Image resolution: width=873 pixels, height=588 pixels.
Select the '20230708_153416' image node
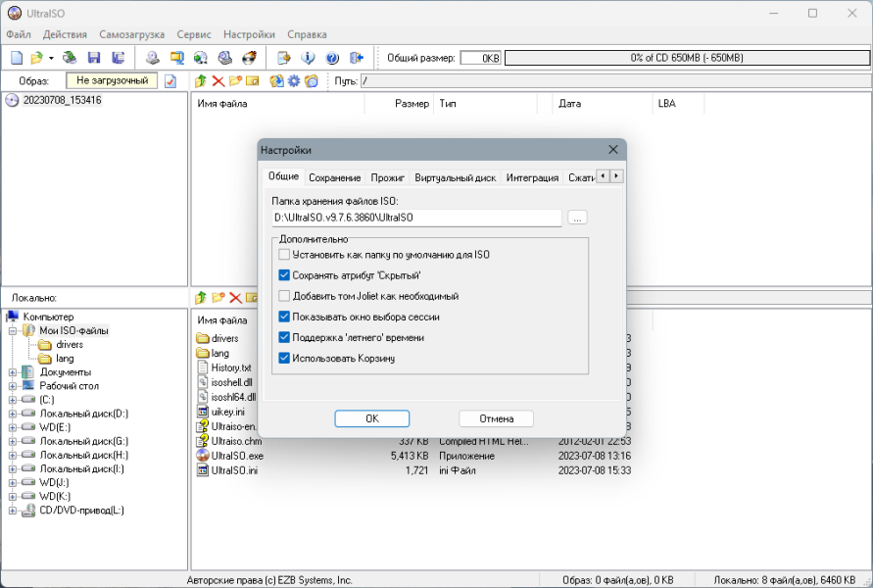[62, 100]
